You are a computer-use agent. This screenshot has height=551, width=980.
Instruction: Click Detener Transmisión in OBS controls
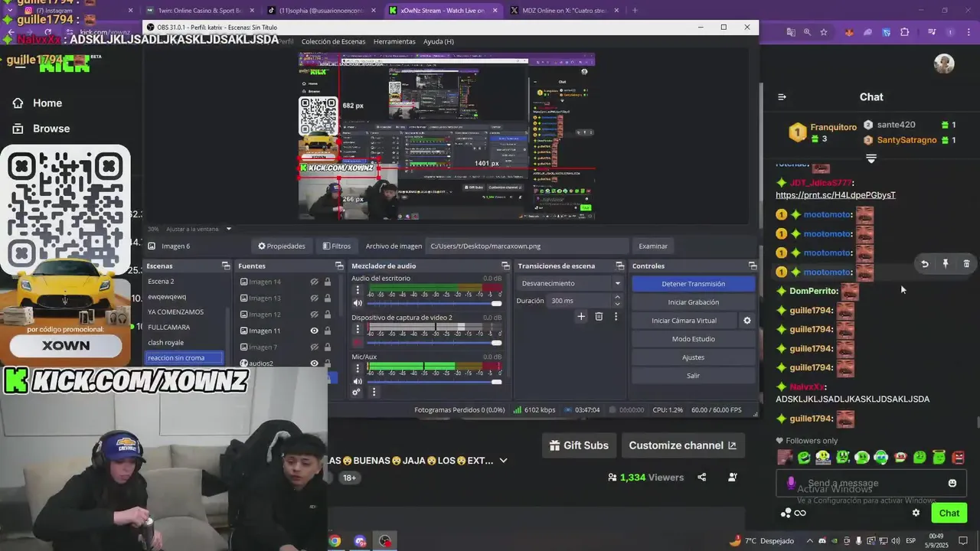[x=693, y=283]
